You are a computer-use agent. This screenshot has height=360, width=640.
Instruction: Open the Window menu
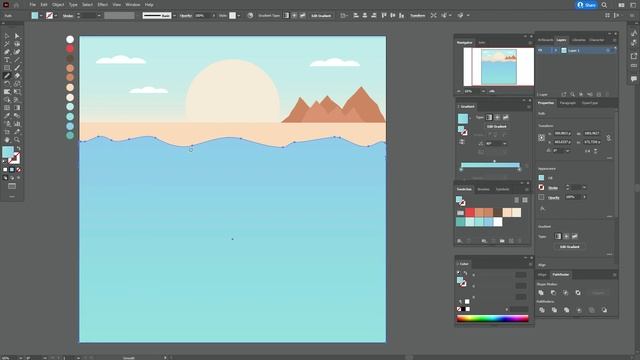click(x=133, y=4)
